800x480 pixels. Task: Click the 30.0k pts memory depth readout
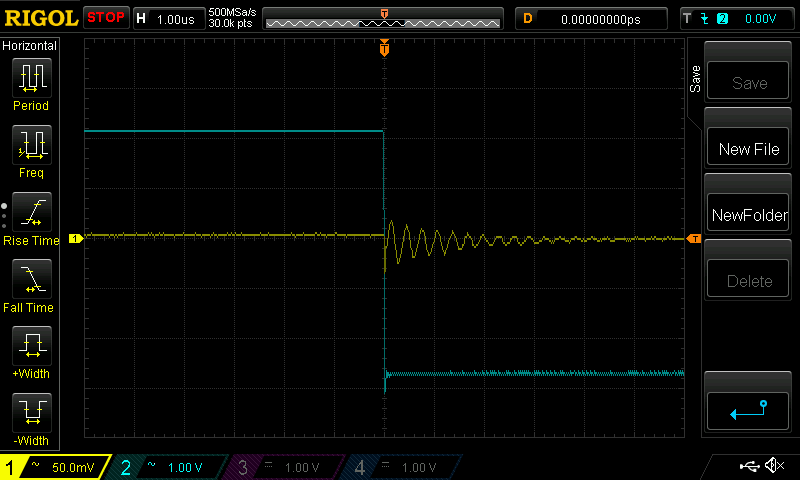(230, 23)
